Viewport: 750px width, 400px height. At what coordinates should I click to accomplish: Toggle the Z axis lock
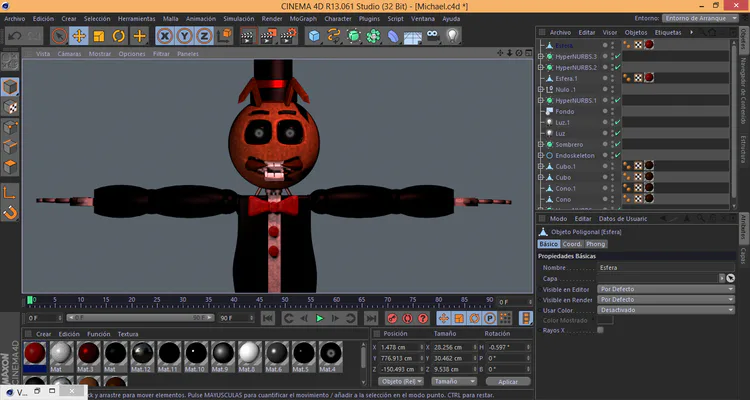click(x=204, y=36)
